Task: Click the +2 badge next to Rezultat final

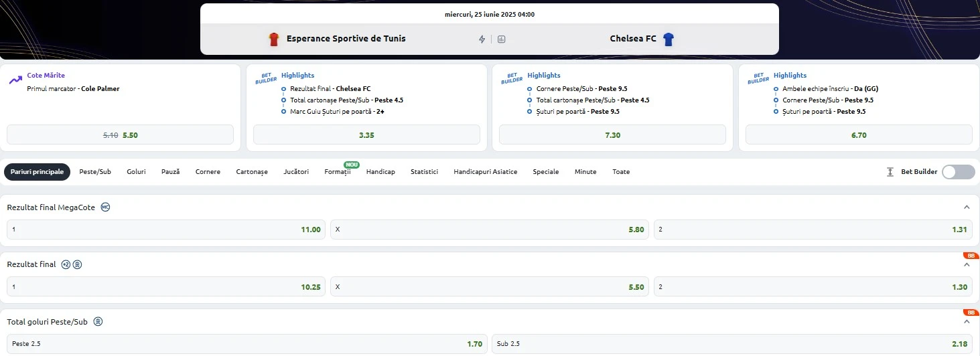Action: pyautogui.click(x=66, y=264)
